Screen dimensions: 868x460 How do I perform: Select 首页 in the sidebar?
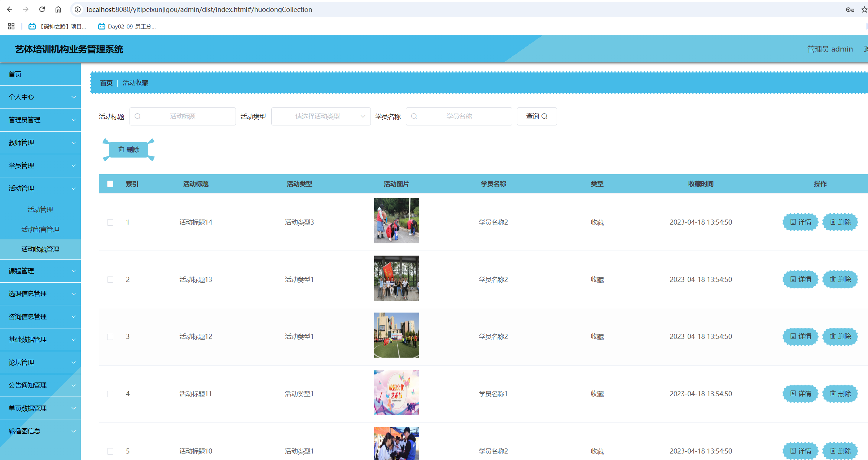[40, 74]
